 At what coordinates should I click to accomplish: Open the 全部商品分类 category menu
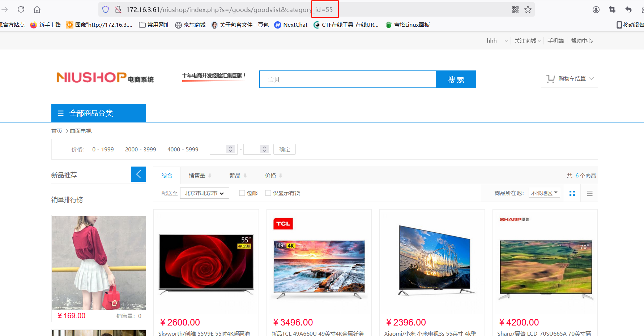pos(99,113)
